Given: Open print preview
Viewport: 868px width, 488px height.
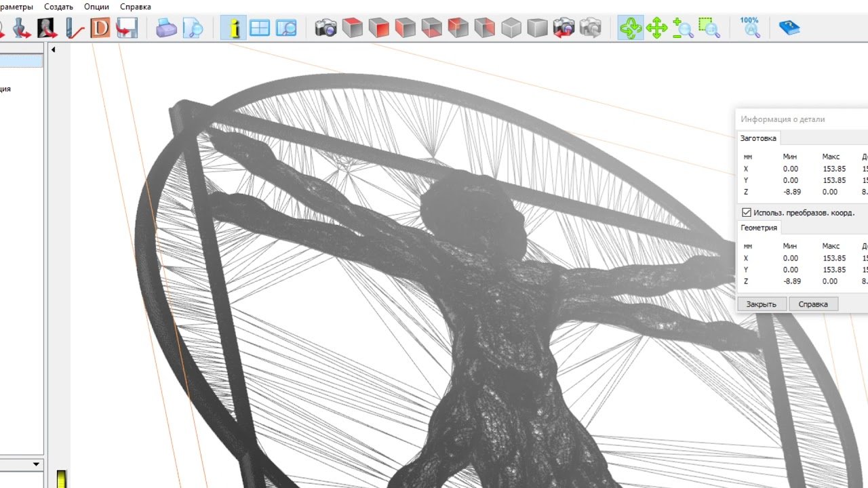Looking at the screenshot, I should coord(193,28).
